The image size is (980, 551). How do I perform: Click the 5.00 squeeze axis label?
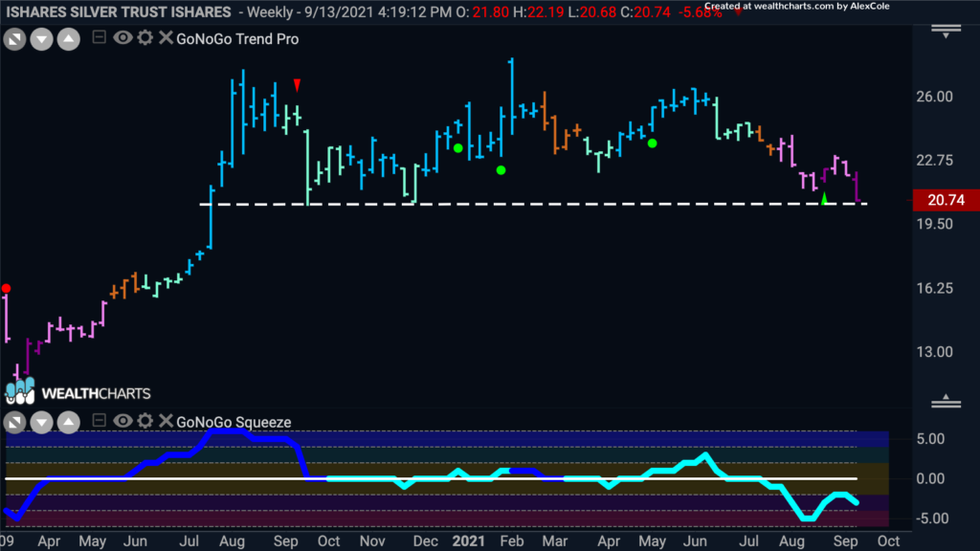click(930, 439)
